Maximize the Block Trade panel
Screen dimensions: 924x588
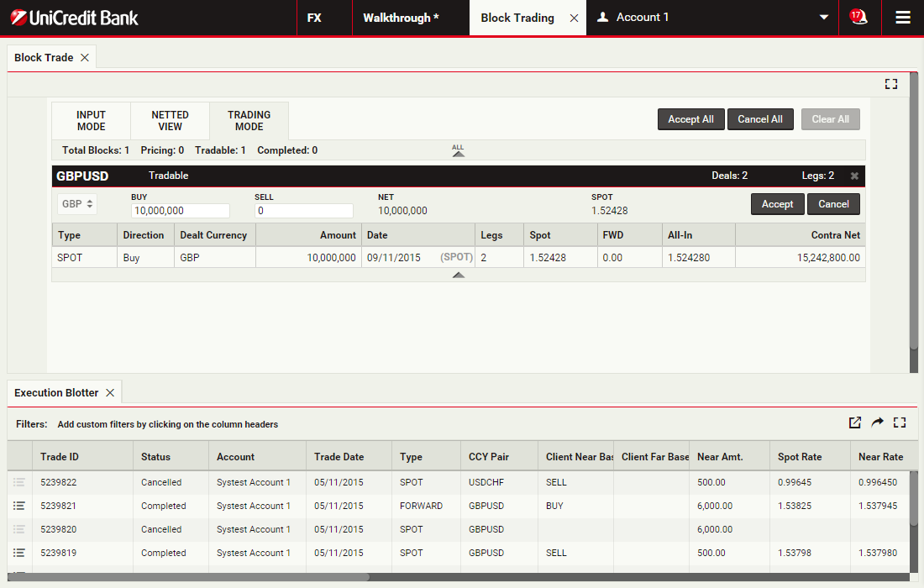891,84
